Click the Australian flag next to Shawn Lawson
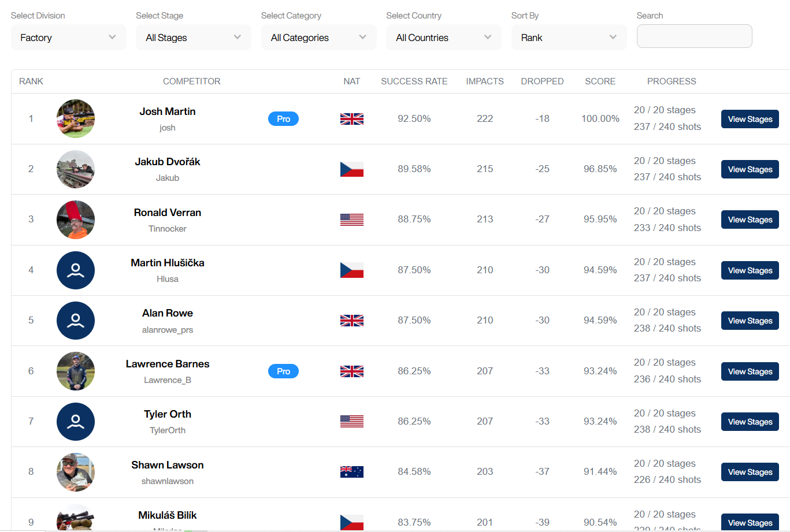 tap(351, 472)
